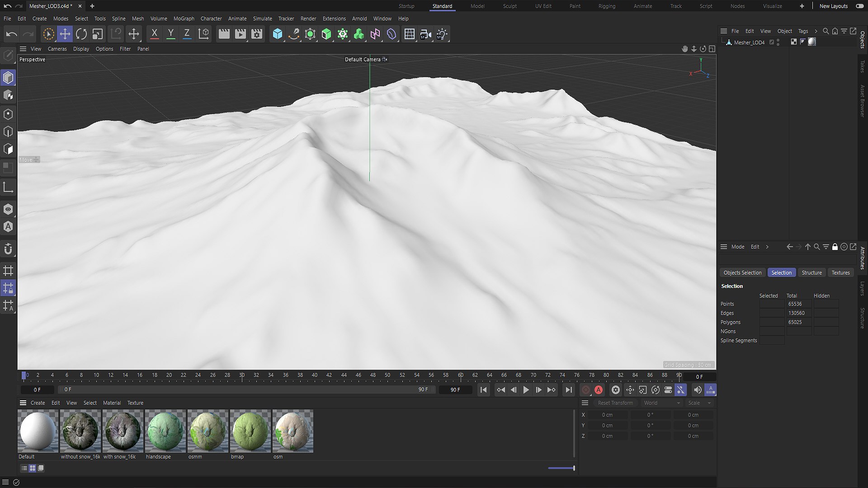Open viewport hamburger menu
Screen dimensions: 868x488
(x=23, y=49)
